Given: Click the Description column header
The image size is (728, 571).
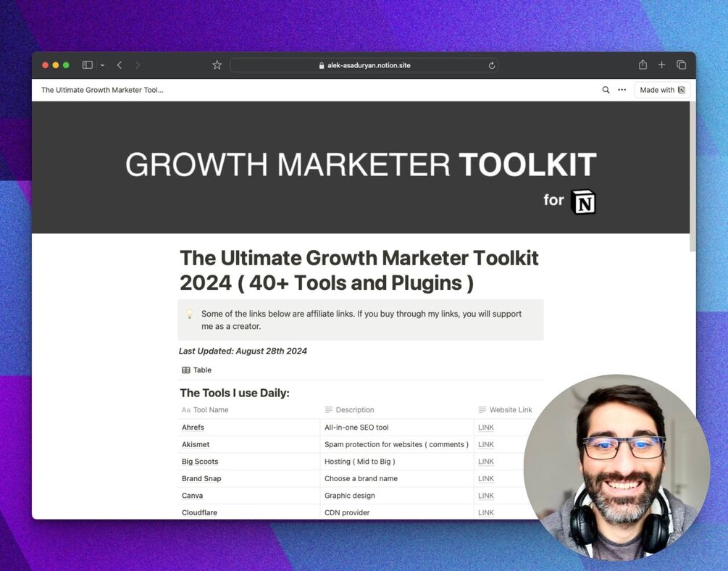Looking at the screenshot, I should [x=350, y=410].
